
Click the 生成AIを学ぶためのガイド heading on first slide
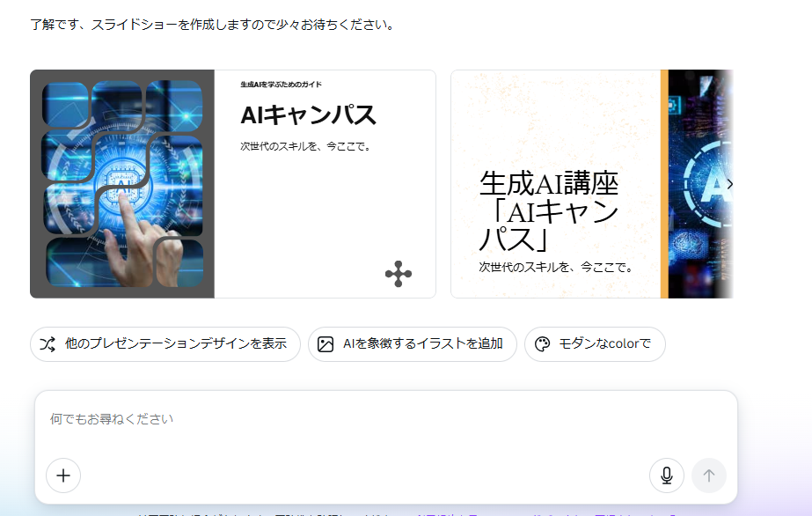pos(281,85)
